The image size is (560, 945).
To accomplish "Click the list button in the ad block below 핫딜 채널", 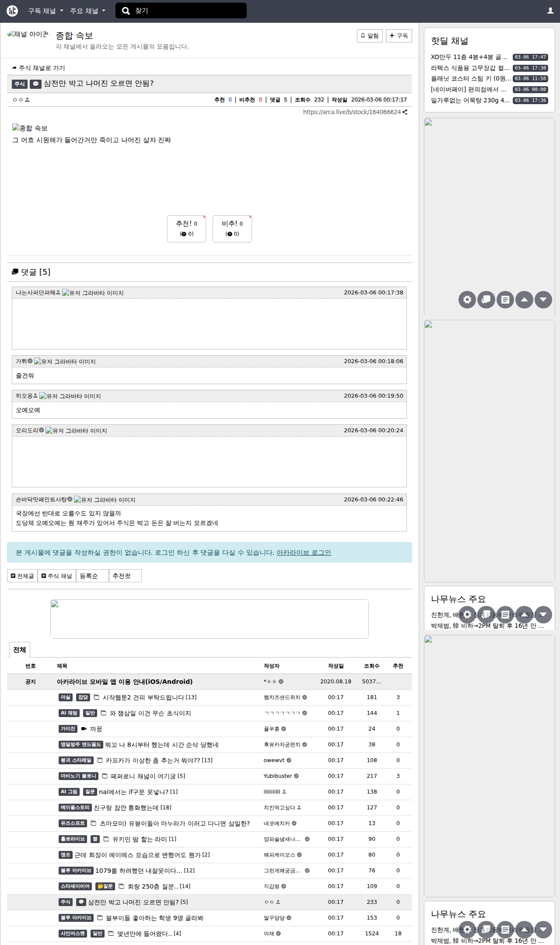I will pos(505,300).
